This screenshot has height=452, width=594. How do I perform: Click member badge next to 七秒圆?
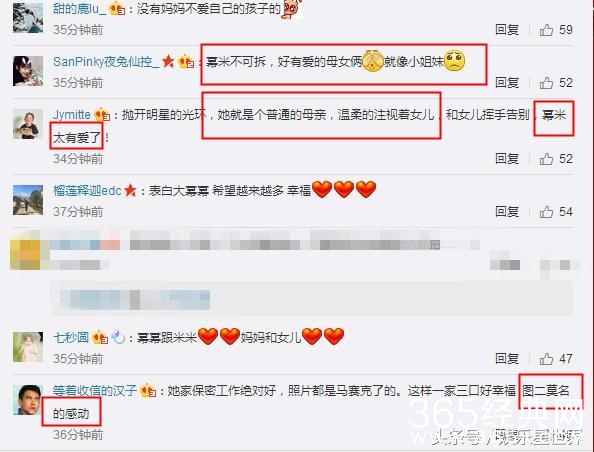pyautogui.click(x=100, y=337)
